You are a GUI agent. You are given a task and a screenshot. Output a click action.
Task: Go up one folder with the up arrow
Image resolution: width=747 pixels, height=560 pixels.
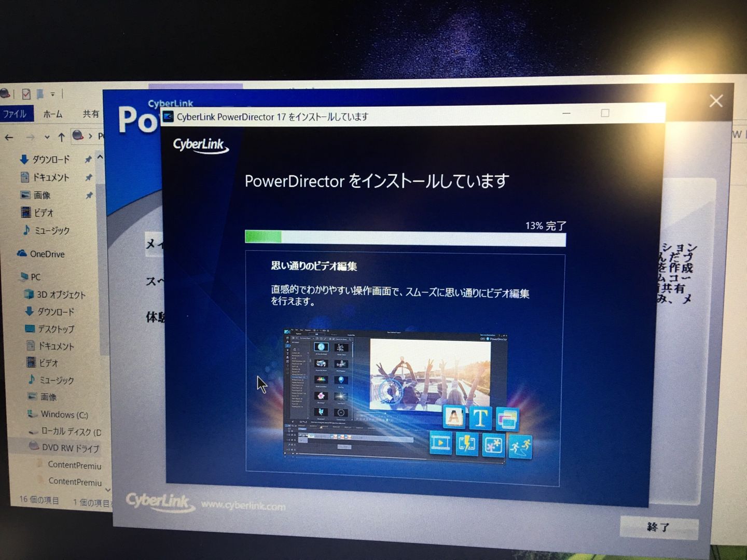[x=61, y=137]
